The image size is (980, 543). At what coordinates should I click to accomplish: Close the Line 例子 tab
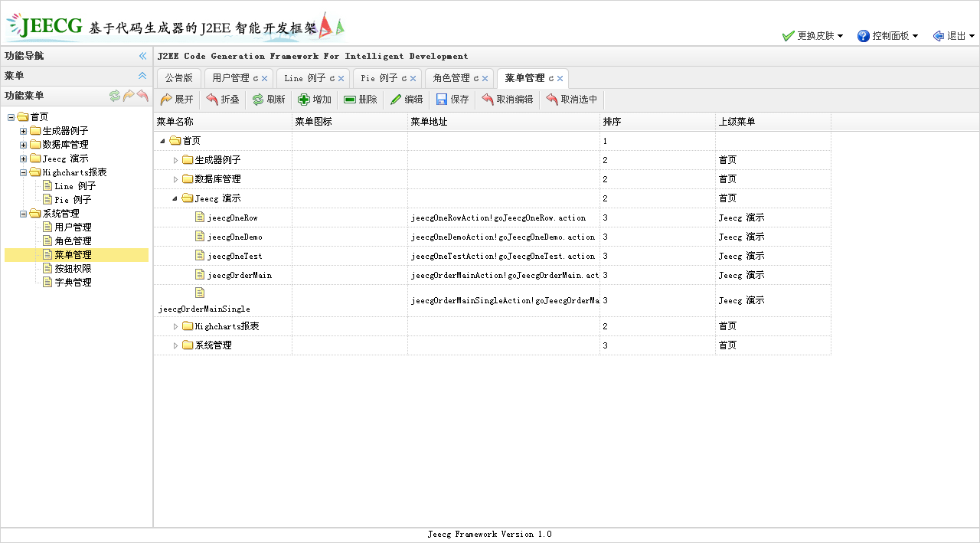point(341,79)
